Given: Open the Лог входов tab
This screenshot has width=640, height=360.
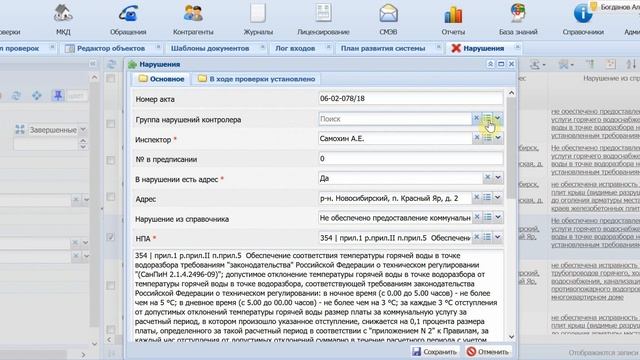Looking at the screenshot, I should coord(295,48).
